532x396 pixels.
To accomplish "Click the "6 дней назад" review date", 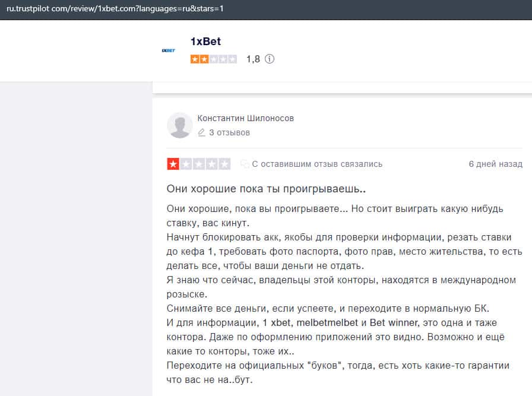I will pos(495,164).
